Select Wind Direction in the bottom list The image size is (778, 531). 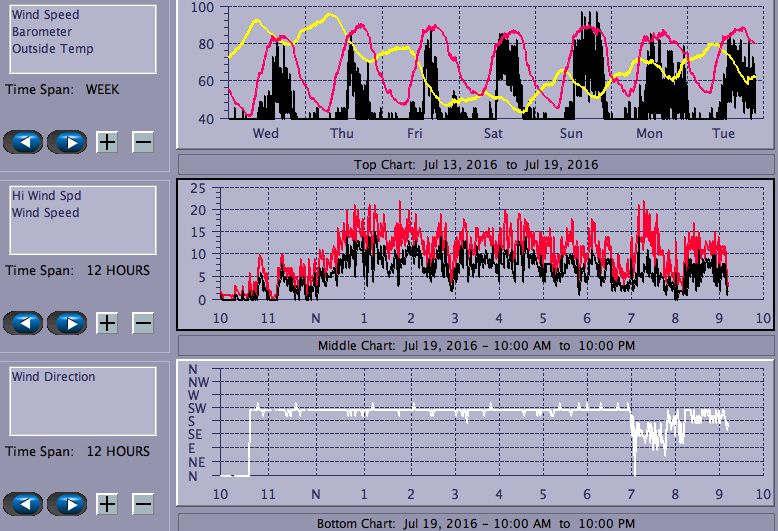[53, 377]
